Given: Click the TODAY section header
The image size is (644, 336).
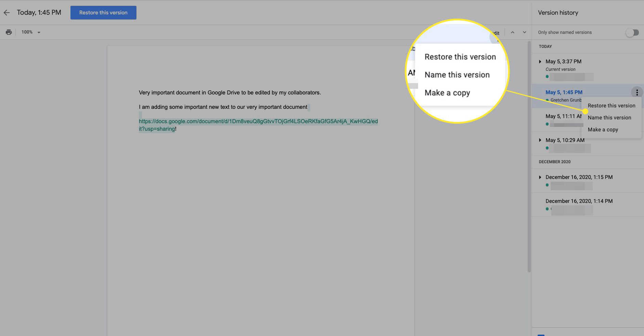Looking at the screenshot, I should 545,47.
